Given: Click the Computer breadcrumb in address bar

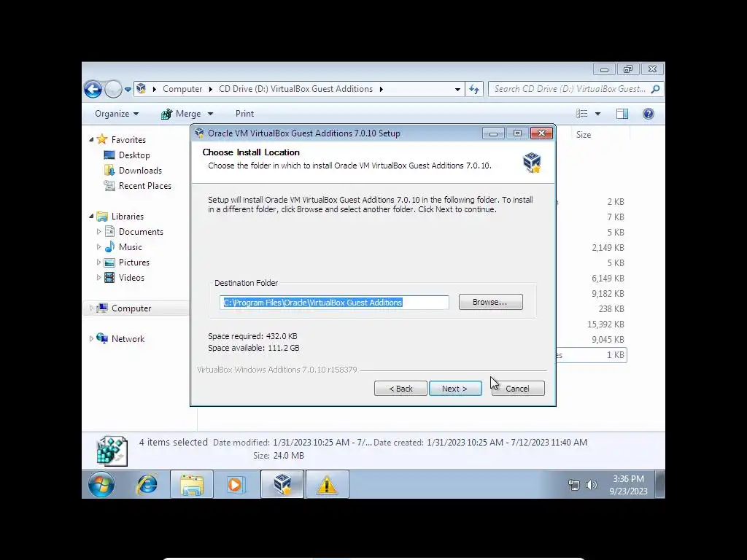Looking at the screenshot, I should (x=182, y=89).
